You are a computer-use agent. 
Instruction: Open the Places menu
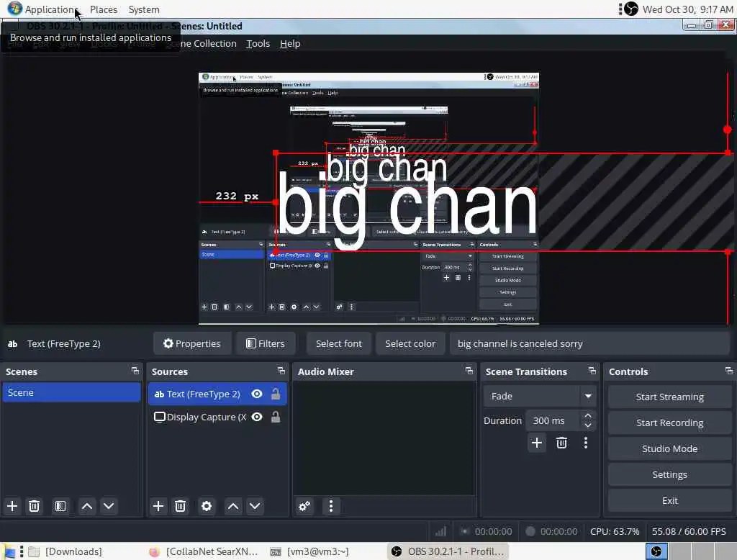104,9
